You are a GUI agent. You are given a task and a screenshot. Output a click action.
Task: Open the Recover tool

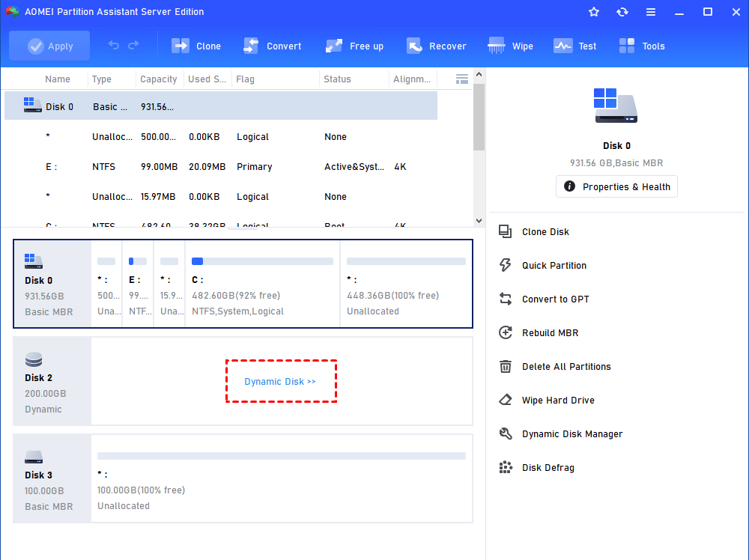pos(436,46)
